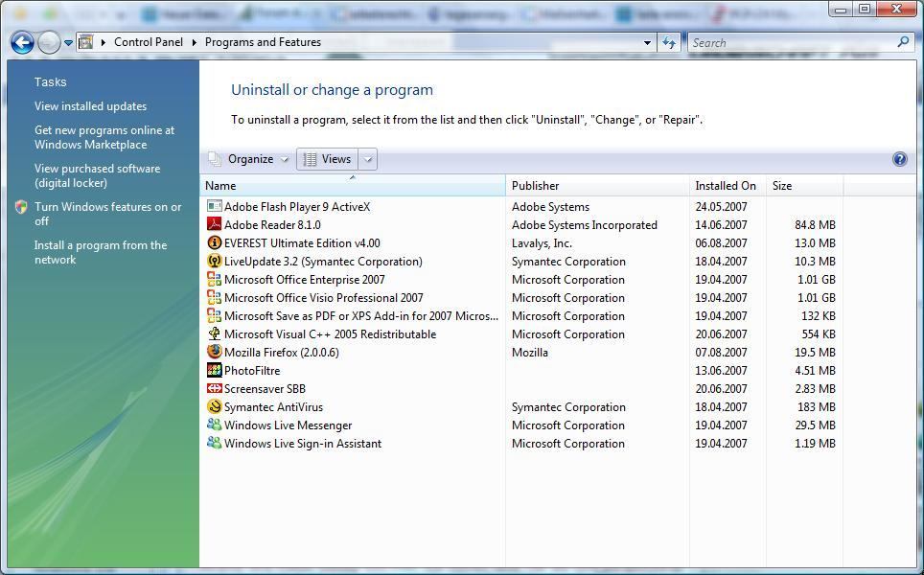The height and width of the screenshot is (575, 924).
Task: Select the PhotoFiltre program name
Action: tap(252, 371)
